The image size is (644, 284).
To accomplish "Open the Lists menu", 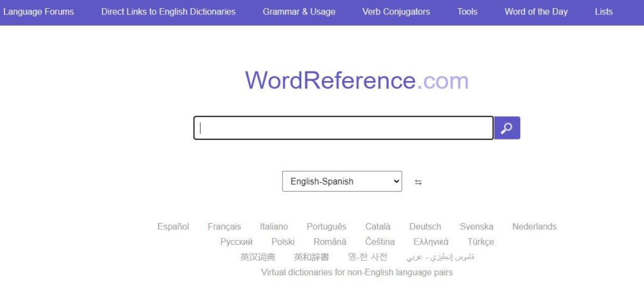I will pyautogui.click(x=604, y=11).
